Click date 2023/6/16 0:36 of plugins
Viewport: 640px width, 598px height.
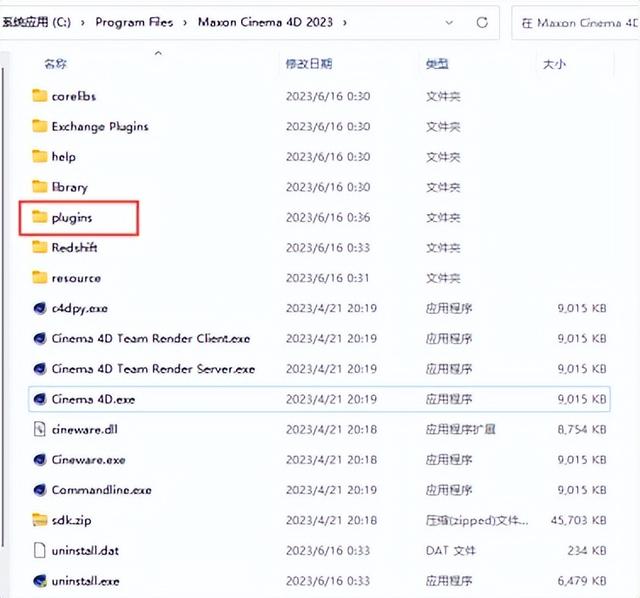(328, 217)
